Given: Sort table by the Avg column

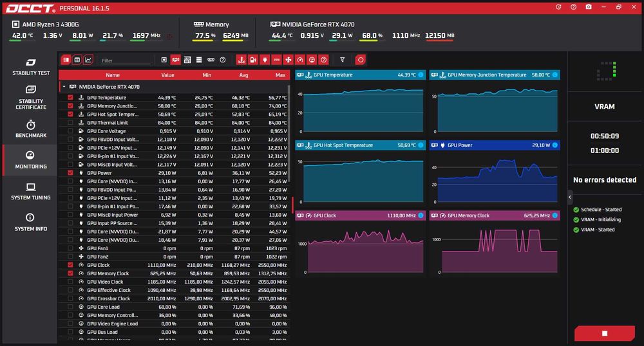Looking at the screenshot, I should [x=243, y=75].
